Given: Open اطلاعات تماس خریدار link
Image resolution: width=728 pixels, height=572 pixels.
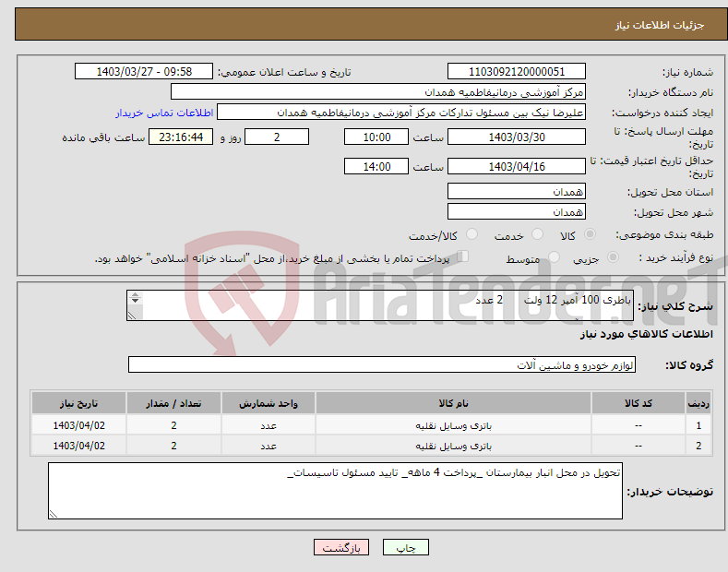Looking at the screenshot, I should pos(164,113).
